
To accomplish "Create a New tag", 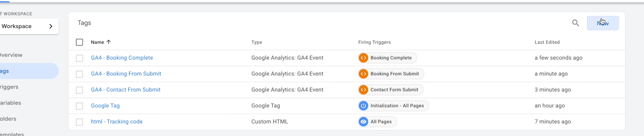I will [603, 23].
